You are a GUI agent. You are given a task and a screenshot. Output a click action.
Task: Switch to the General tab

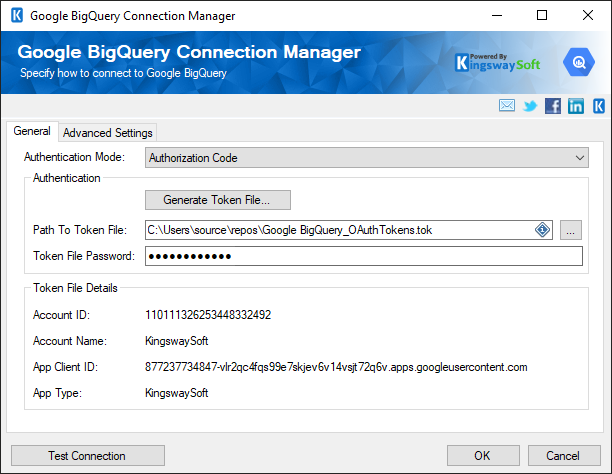pos(32,131)
